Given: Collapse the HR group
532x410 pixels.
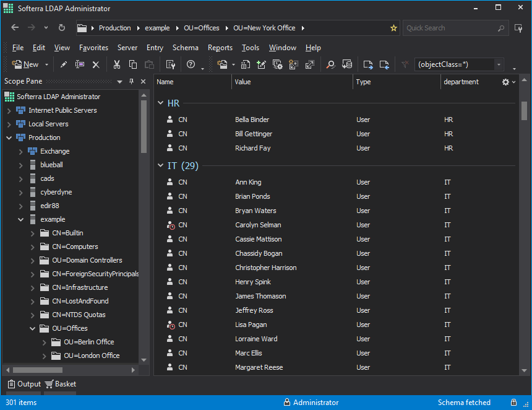Looking at the screenshot, I should [160, 103].
